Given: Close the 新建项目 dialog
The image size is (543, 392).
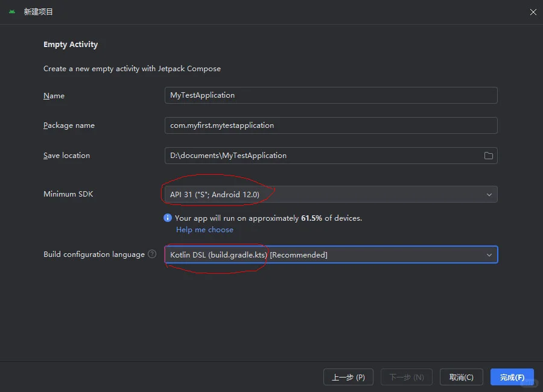Looking at the screenshot, I should coord(533,12).
